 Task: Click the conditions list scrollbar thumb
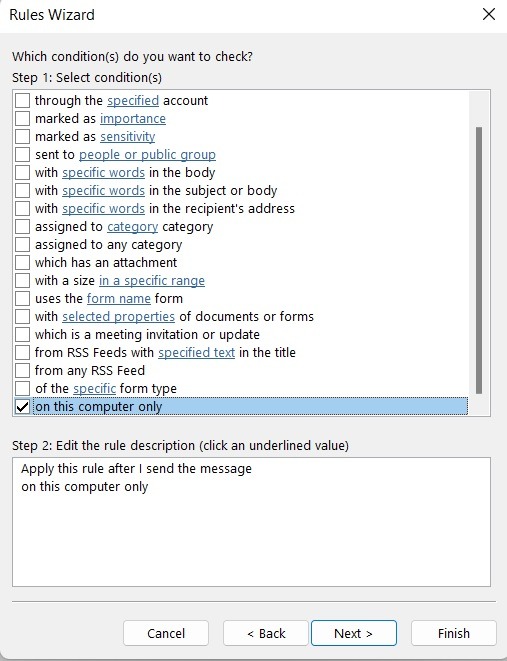(479, 260)
